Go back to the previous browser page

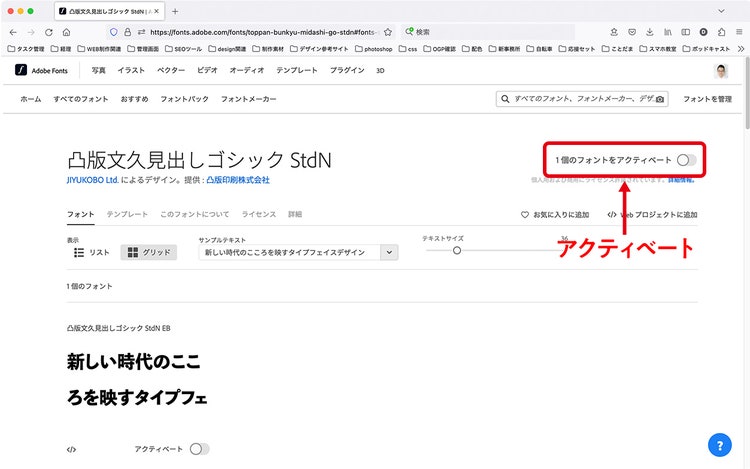click(13, 32)
